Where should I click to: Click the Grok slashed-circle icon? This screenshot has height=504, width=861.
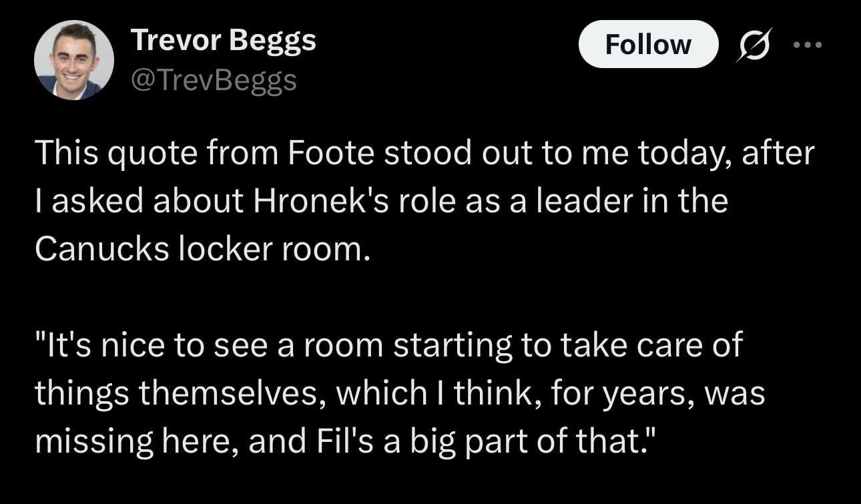coord(754,44)
